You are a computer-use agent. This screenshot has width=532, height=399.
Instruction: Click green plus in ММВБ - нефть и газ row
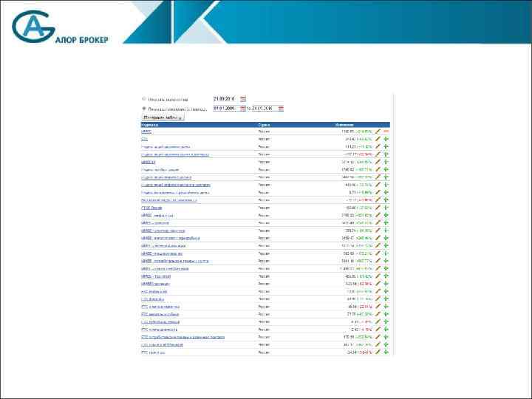pyautogui.click(x=386, y=216)
